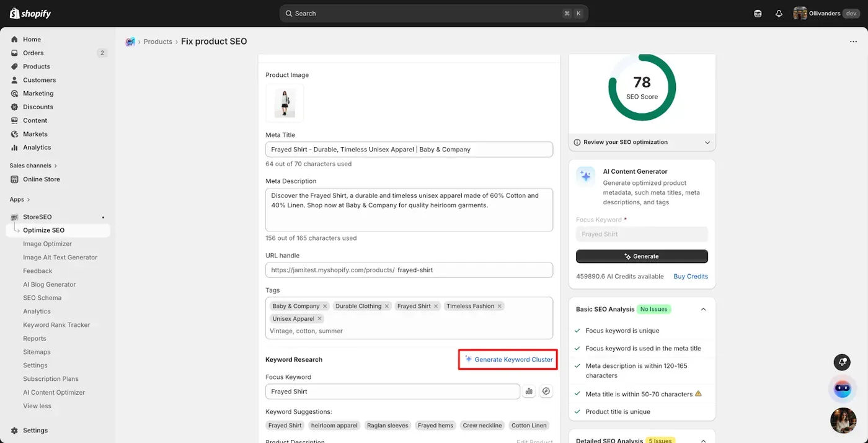Select the Crew neckline suggestion

(482, 426)
